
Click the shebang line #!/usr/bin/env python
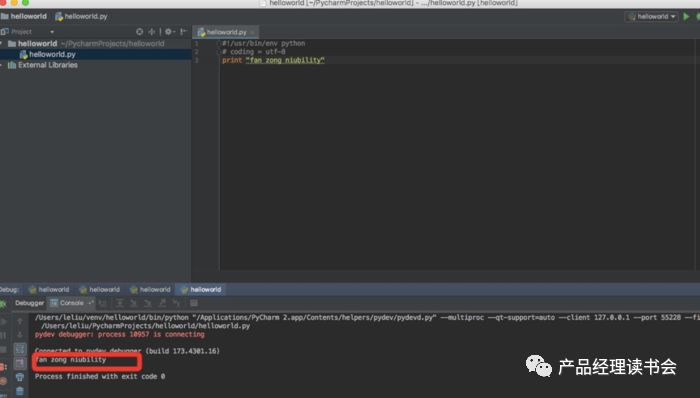point(264,43)
